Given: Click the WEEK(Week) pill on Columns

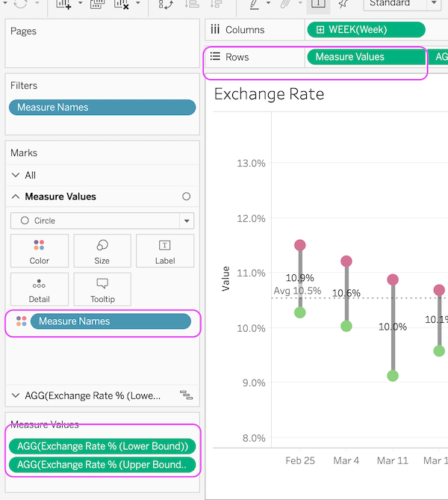Looking at the screenshot, I should [x=366, y=30].
